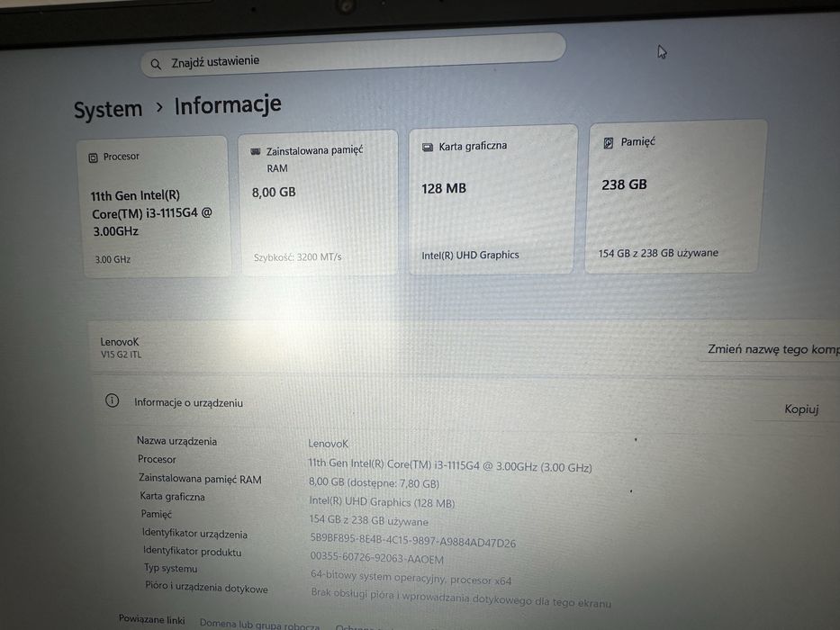This screenshot has width=840, height=630.
Task: Select 'Pióro i urządzenia dotykowe' label
Action: 206,587
